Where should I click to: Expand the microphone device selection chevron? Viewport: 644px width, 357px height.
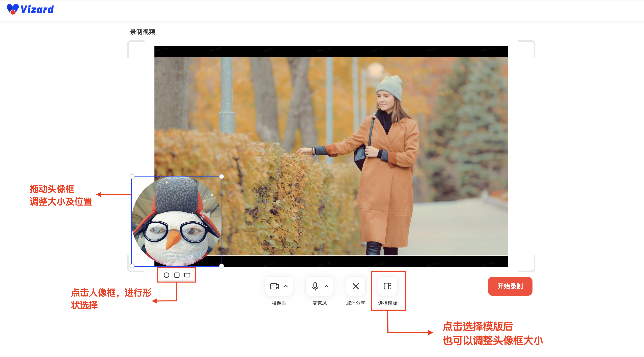click(326, 286)
